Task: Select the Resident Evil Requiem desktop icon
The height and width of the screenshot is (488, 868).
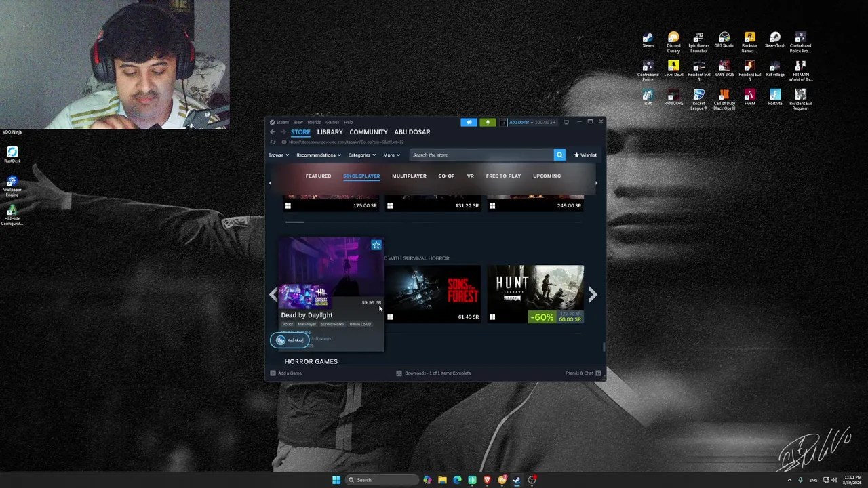Action: (x=800, y=99)
